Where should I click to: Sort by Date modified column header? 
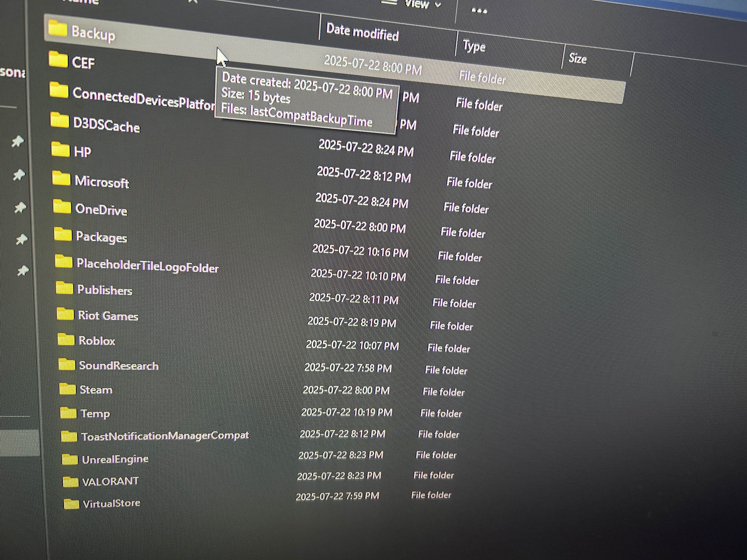362,33
